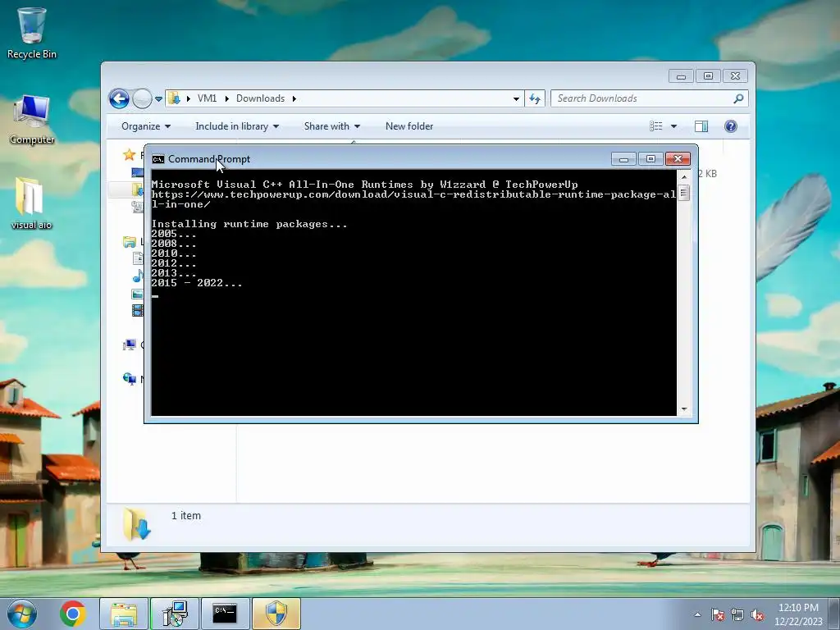This screenshot has height=630, width=840.
Task: Click the Command Prompt scrollbar up arrow
Action: point(683,177)
